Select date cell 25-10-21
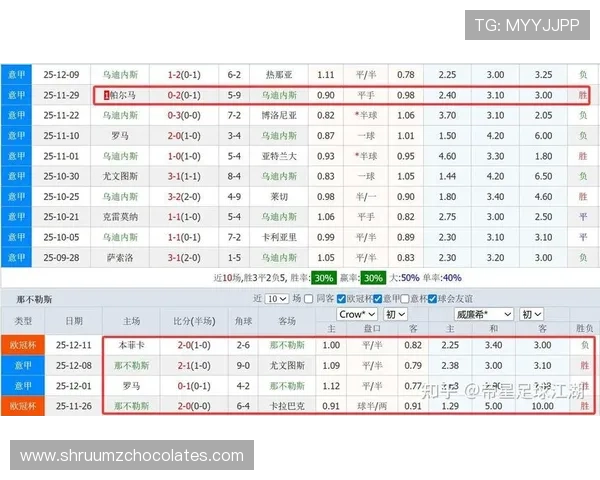This screenshot has width=600, height=480. (x=61, y=217)
